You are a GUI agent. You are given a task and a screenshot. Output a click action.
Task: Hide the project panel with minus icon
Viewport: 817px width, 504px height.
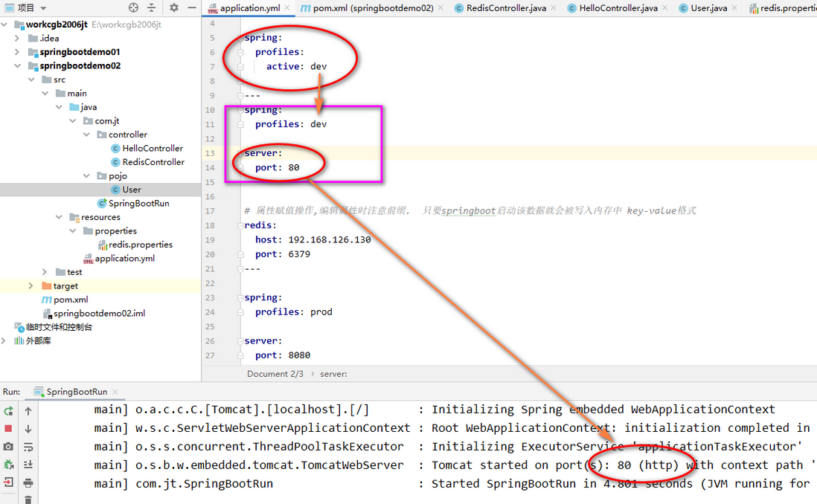coord(192,7)
